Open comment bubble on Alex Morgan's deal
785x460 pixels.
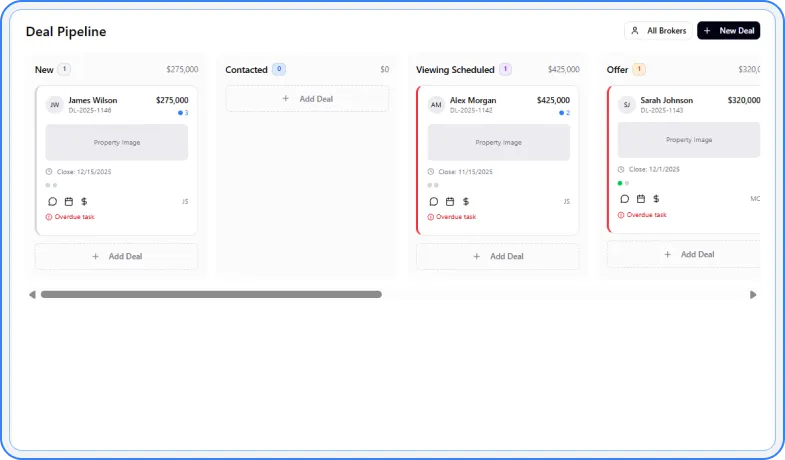point(434,201)
